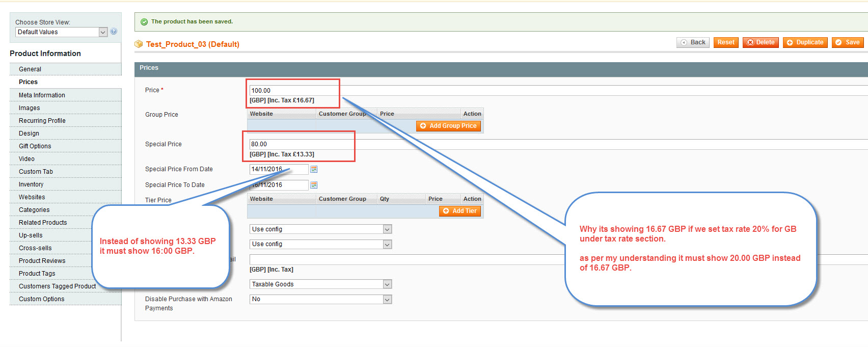Open calendar icon for Special Price To Date

click(314, 185)
